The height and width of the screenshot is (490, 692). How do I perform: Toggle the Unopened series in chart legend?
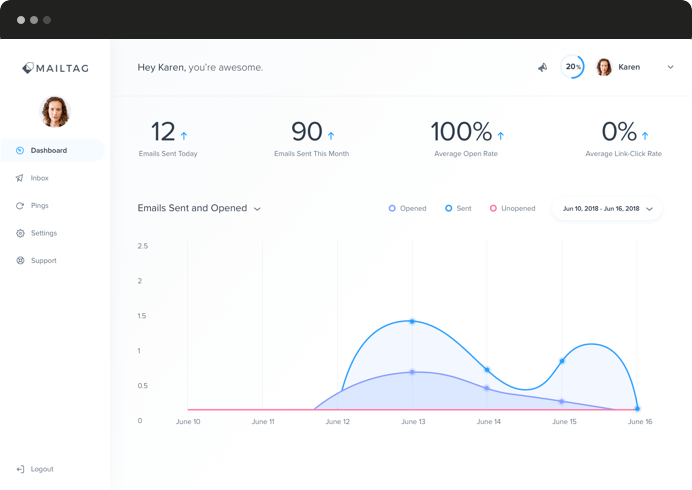pos(512,209)
